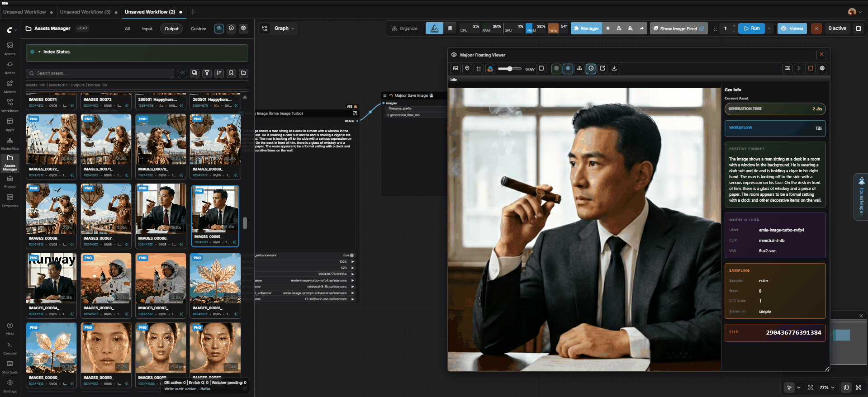Click the color channels icon in Floating Viewer

coord(490,69)
